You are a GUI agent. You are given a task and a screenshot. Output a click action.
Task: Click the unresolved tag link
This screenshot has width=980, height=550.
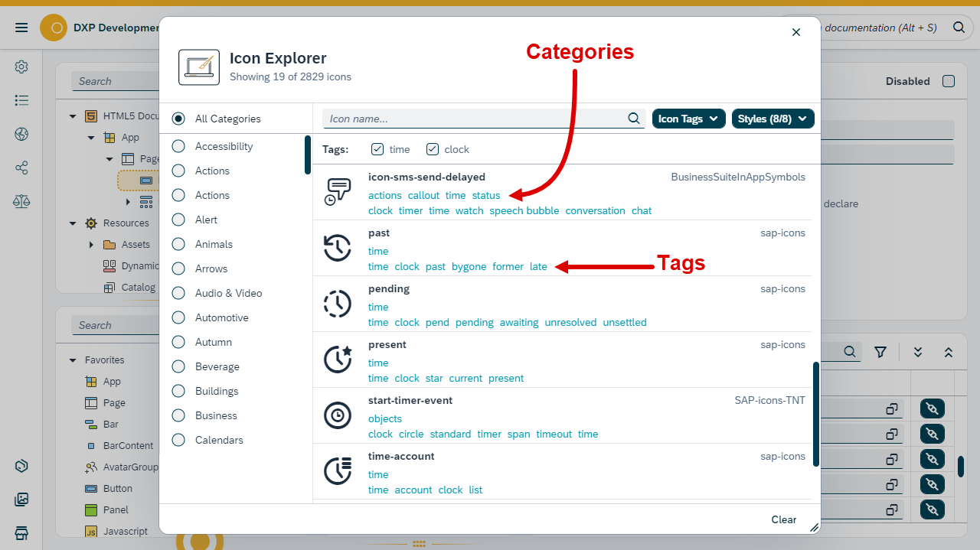click(x=570, y=322)
